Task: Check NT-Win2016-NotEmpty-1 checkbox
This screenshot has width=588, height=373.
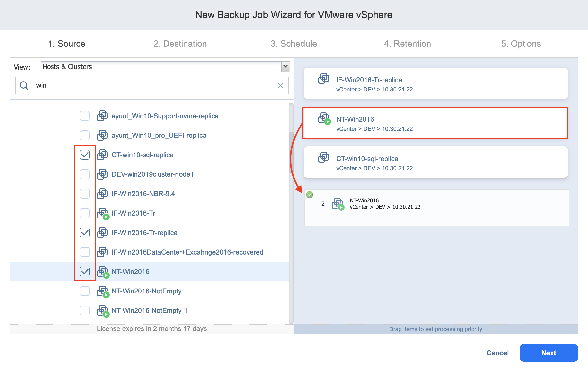Action: tap(85, 310)
